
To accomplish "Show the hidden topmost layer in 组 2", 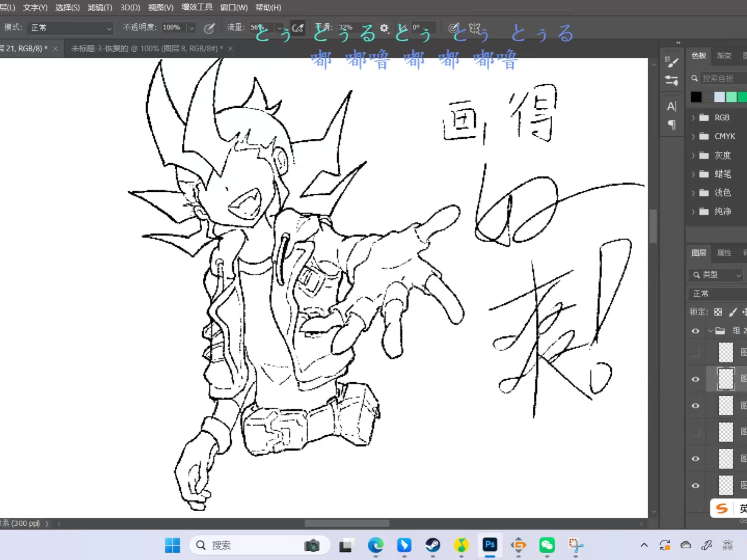I will (x=696, y=352).
